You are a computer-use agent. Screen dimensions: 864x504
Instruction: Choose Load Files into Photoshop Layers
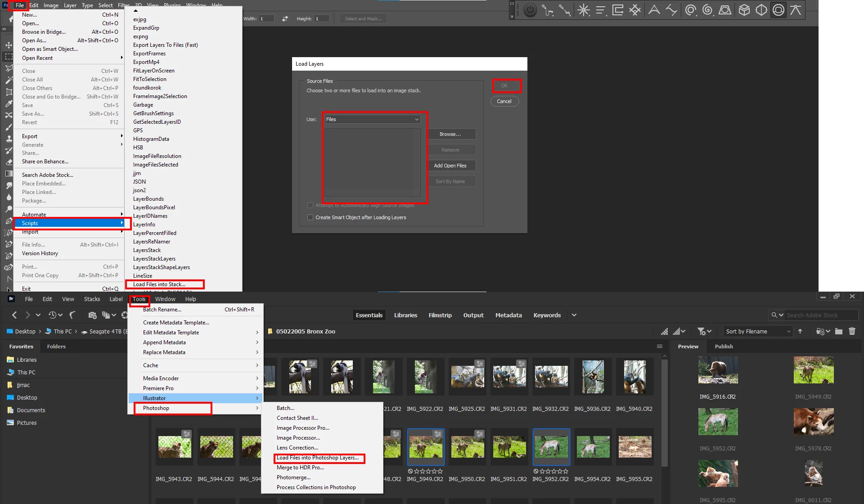tap(318, 458)
